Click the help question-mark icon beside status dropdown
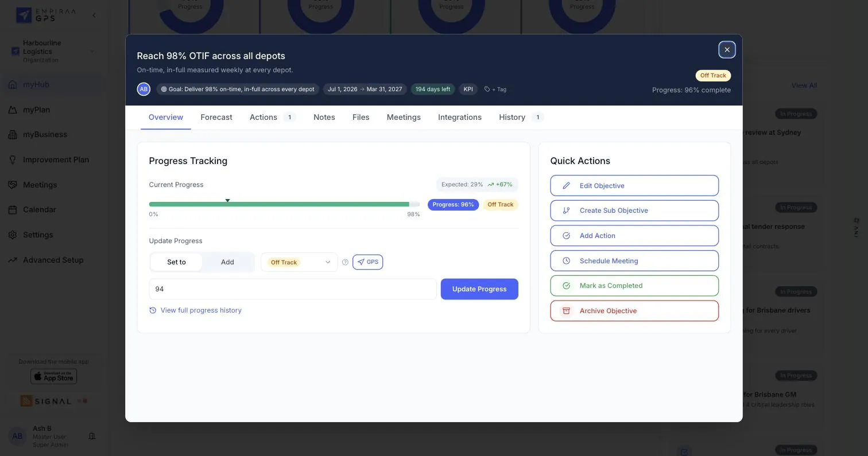 pyautogui.click(x=345, y=262)
